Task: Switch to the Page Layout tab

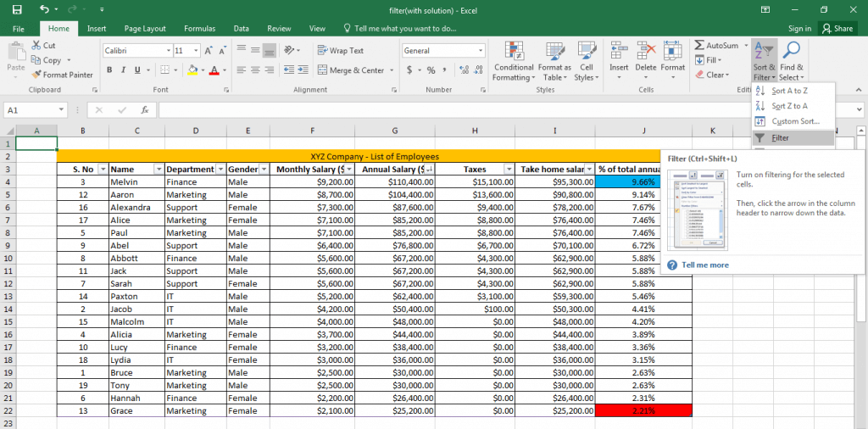Action: pyautogui.click(x=144, y=29)
